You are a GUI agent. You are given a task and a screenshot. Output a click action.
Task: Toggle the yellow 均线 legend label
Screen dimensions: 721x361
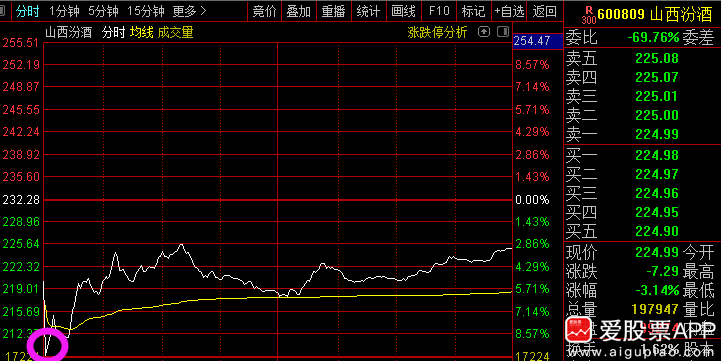(141, 32)
